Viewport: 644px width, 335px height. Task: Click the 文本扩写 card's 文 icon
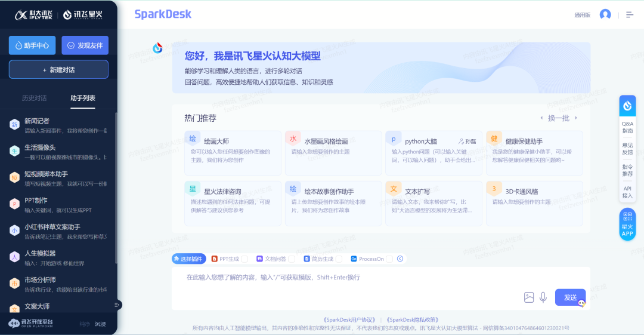click(x=394, y=189)
